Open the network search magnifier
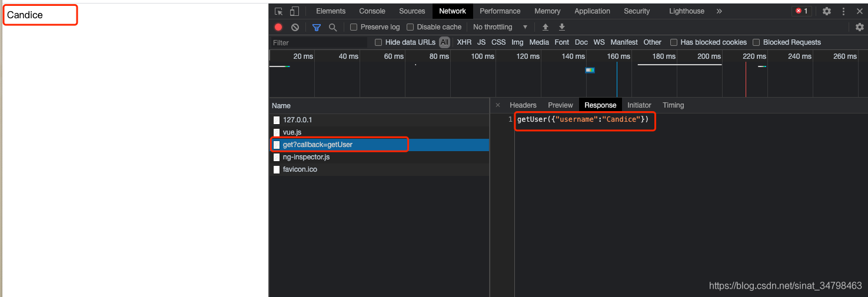 (x=332, y=27)
